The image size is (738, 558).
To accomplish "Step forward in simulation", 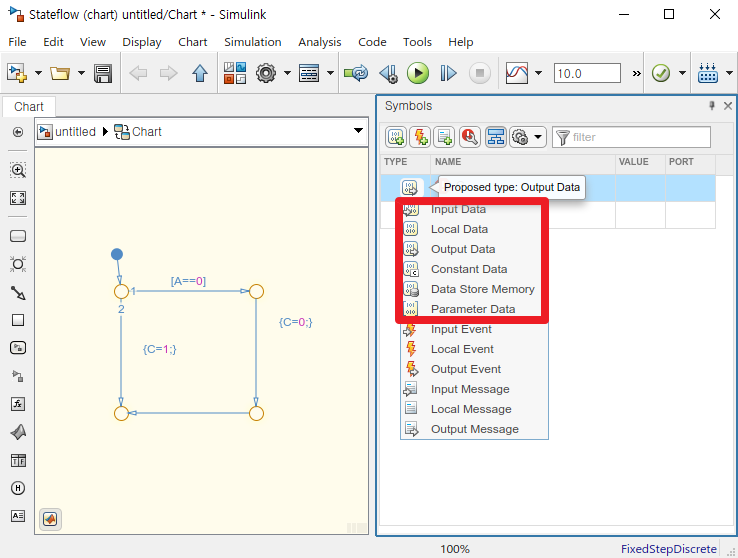I will 448,73.
